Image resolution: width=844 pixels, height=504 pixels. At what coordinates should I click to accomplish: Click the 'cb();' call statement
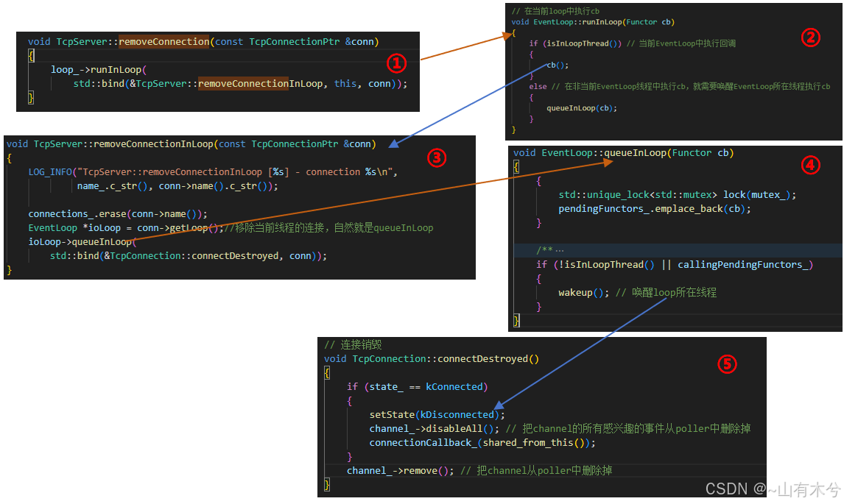point(558,65)
